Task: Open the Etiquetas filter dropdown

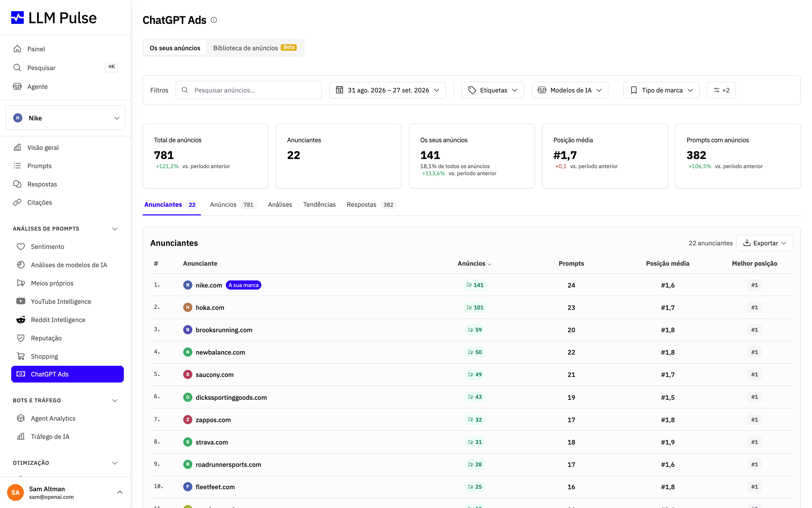Action: (x=493, y=90)
